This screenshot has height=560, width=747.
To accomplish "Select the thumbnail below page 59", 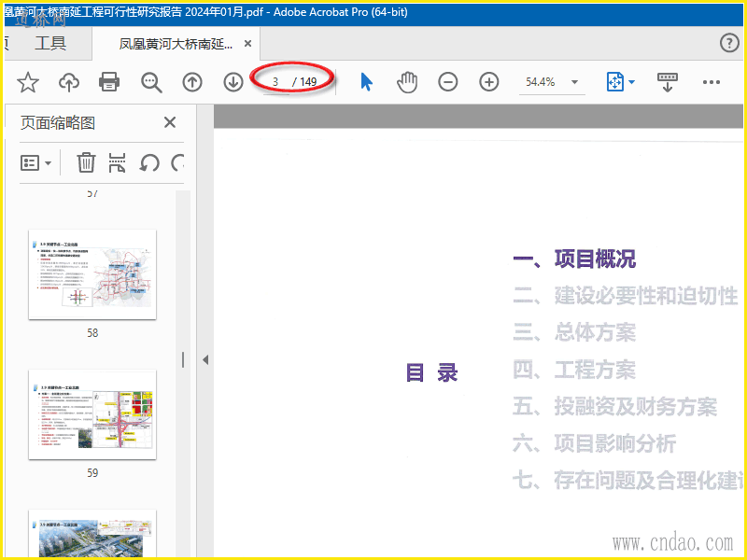I will pos(92,533).
